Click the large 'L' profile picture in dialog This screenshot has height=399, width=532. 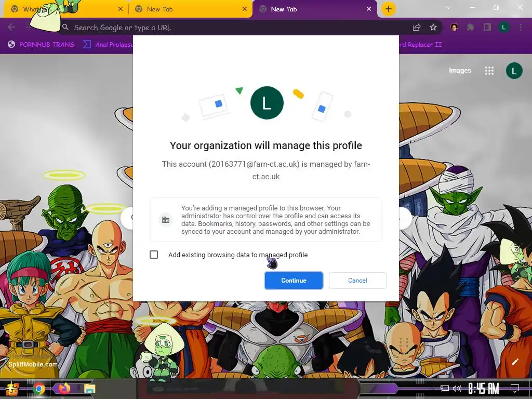(267, 103)
